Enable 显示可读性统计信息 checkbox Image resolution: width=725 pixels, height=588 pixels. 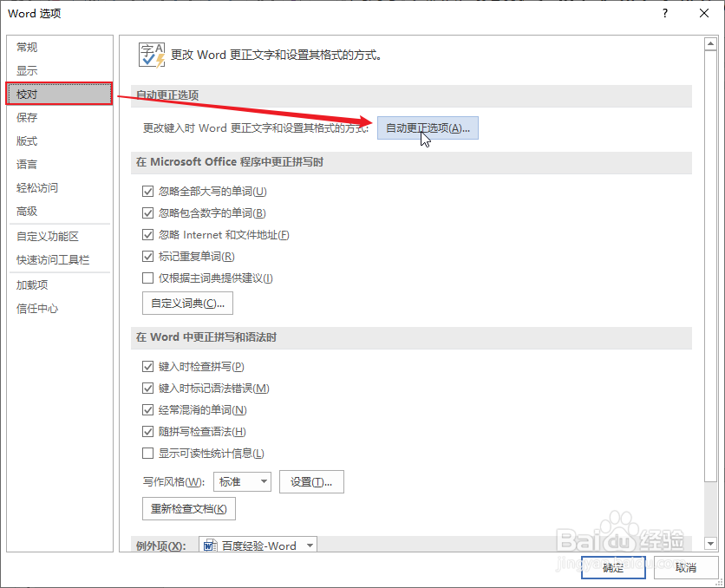click(x=148, y=454)
